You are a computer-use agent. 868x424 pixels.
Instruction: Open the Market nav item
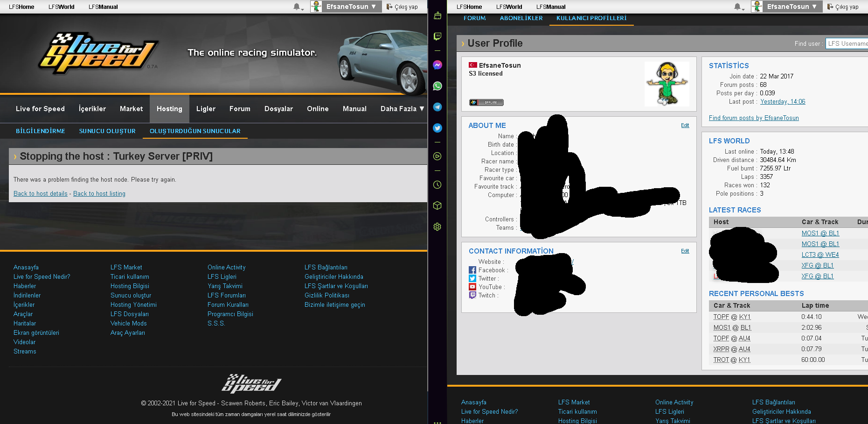pyautogui.click(x=132, y=109)
